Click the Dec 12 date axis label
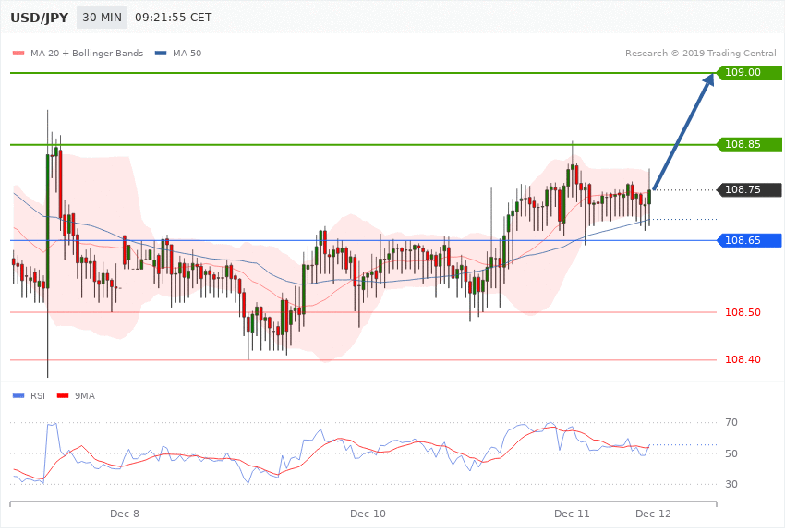This screenshot has height=532, width=785. click(x=653, y=514)
